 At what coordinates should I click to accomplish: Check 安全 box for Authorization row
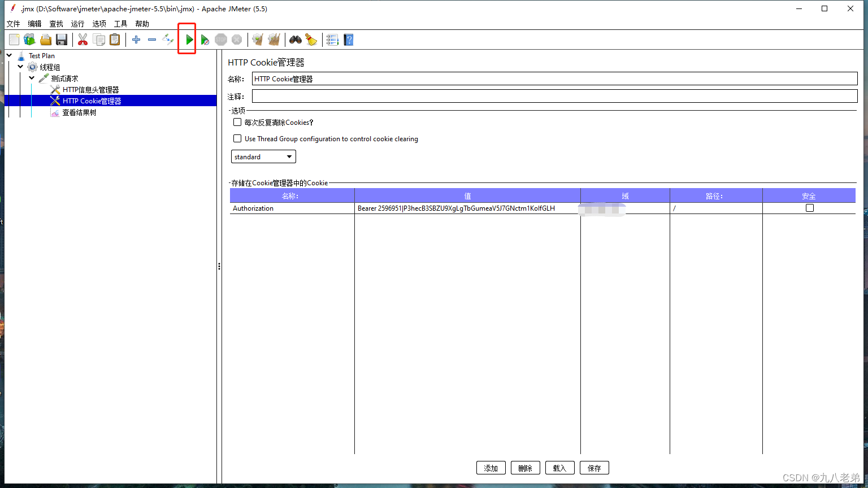(x=810, y=208)
